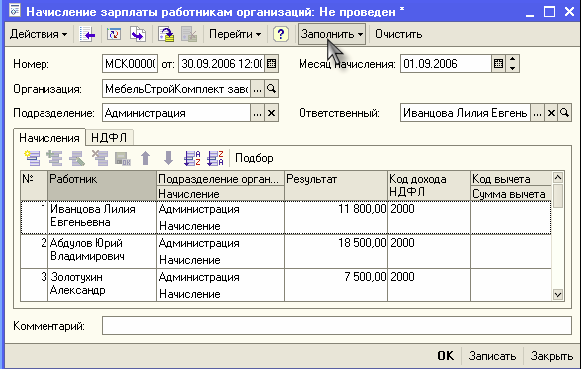Click the OK button
This screenshot has width=581, height=369.
[x=445, y=356]
